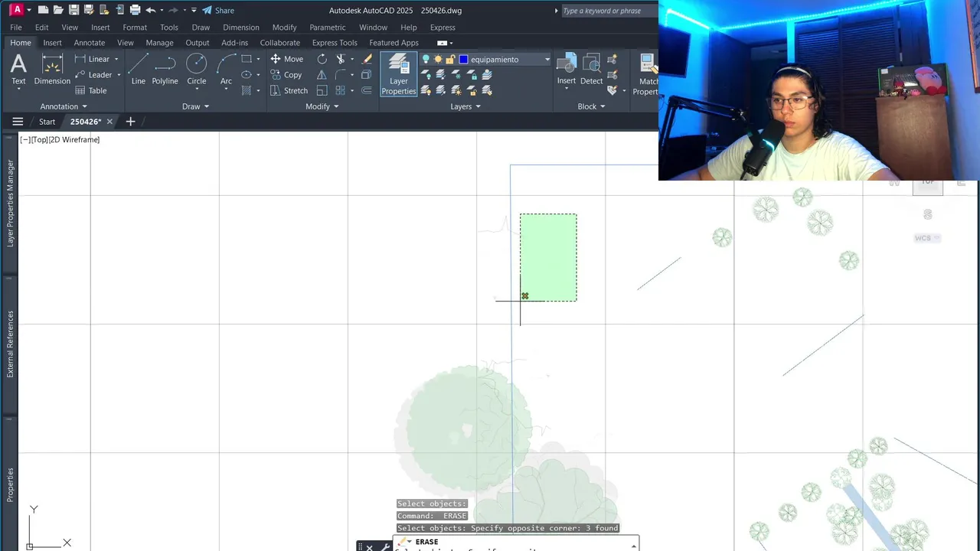Click the Plot printer icon
The image size is (980, 551).
coord(135,10)
